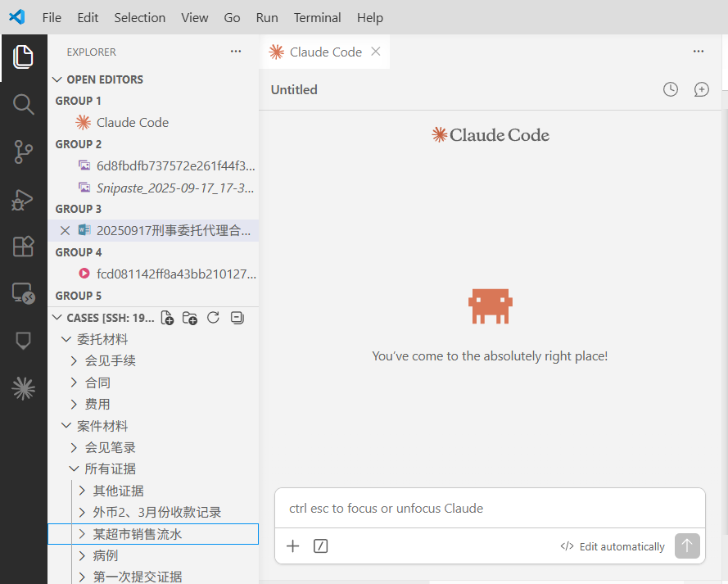The image size is (728, 584).
Task: Click the GROUP 5 header
Action: point(78,296)
